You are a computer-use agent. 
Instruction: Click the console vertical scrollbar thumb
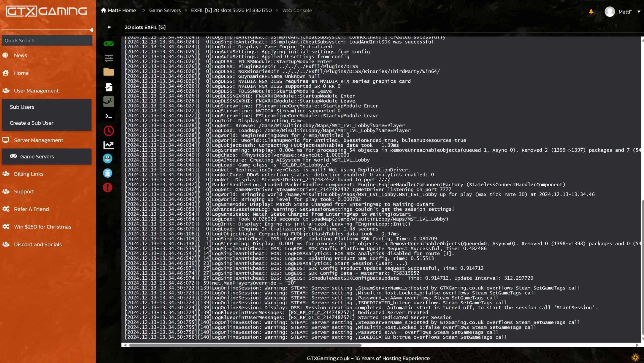point(642,267)
